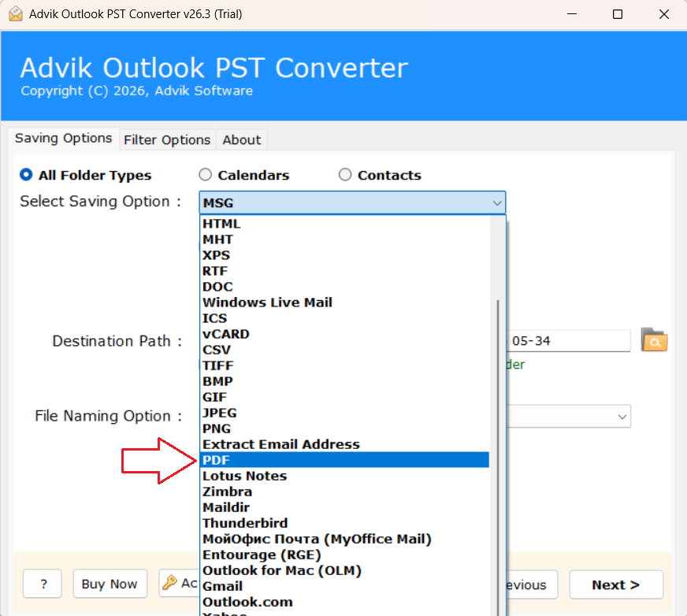Choose Outlook.com in the list
This screenshot has width=687, height=616.
point(344,603)
